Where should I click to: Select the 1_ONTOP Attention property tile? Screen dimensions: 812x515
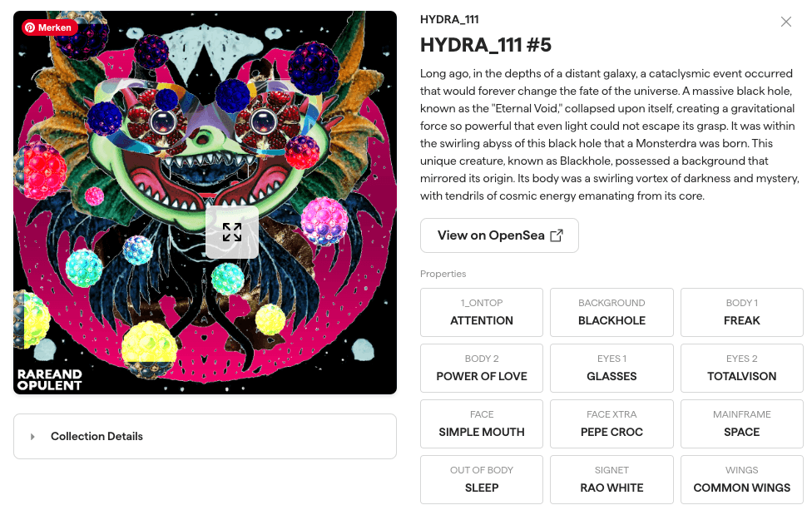[482, 313]
